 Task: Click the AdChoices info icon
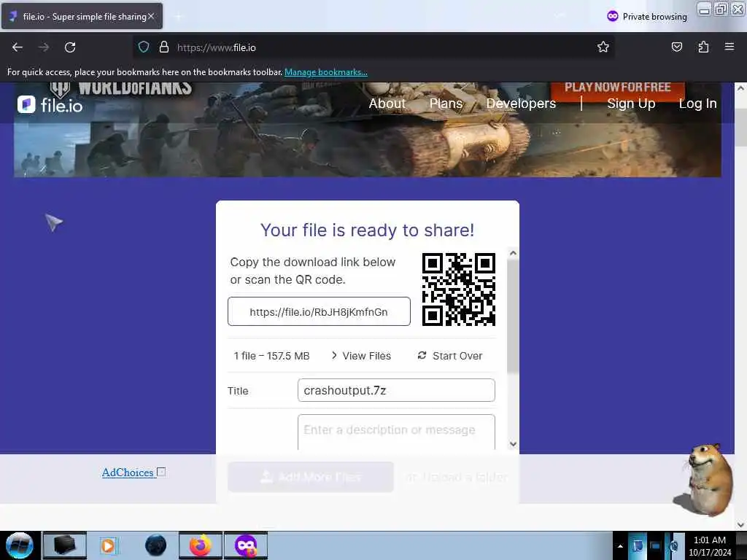click(x=161, y=472)
